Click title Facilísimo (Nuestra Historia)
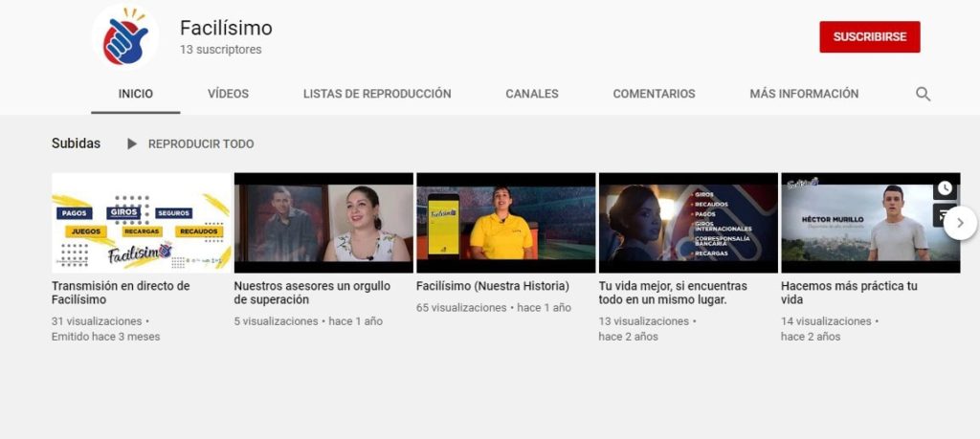This screenshot has width=980, height=439. click(x=493, y=287)
